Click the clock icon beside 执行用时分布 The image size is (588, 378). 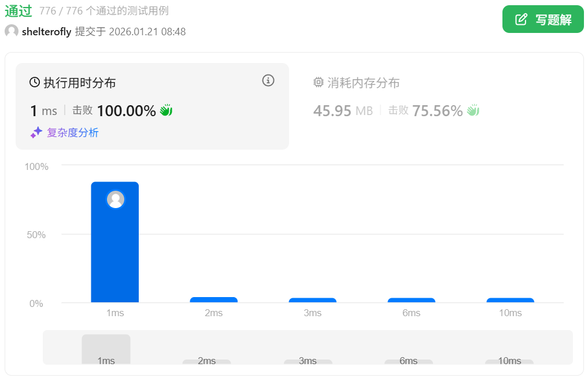coord(35,83)
